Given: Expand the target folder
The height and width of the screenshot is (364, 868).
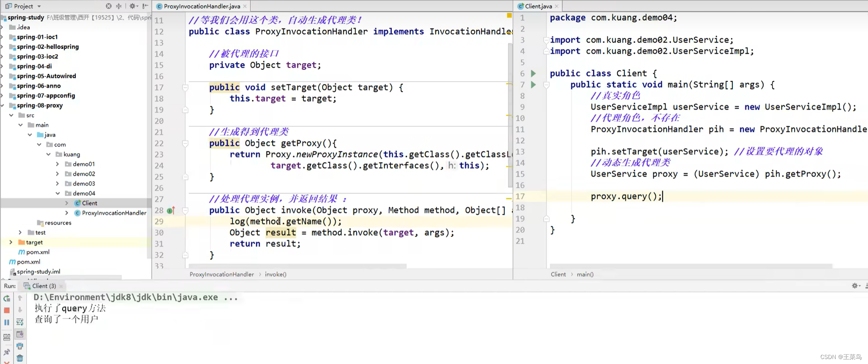Looking at the screenshot, I should point(11,242).
